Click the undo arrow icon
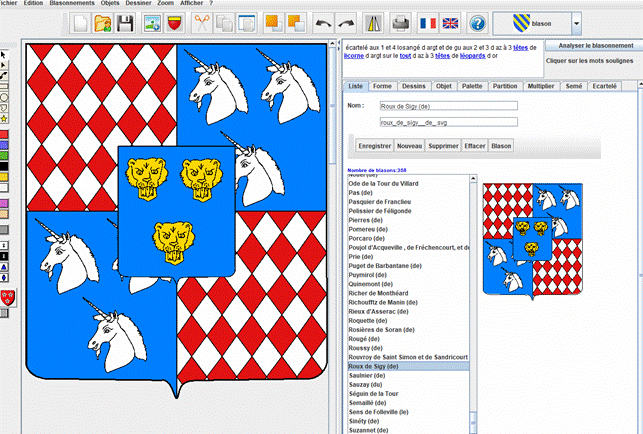This screenshot has width=643, height=434. click(323, 22)
